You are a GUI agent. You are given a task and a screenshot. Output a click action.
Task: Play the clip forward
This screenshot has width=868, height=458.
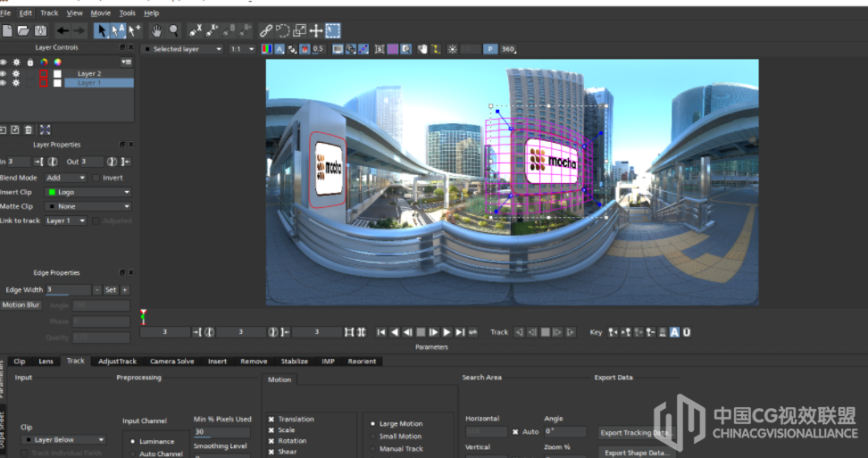pos(447,332)
